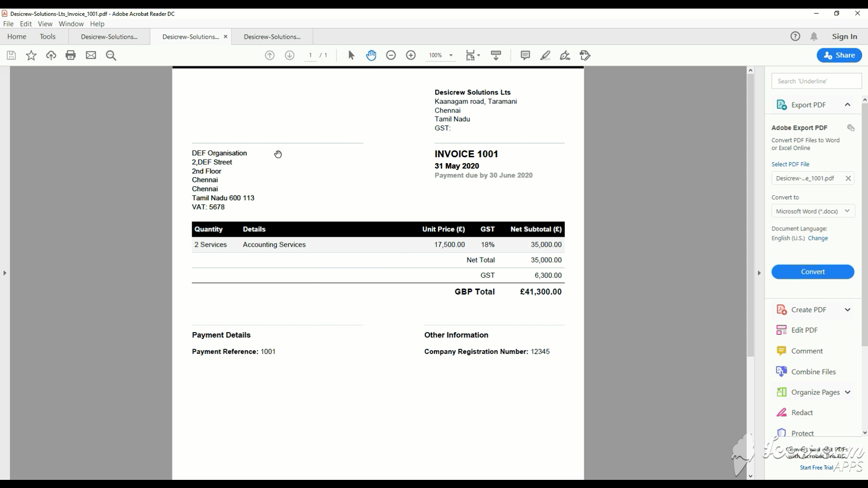Select the Hand pan tool

tap(371, 55)
